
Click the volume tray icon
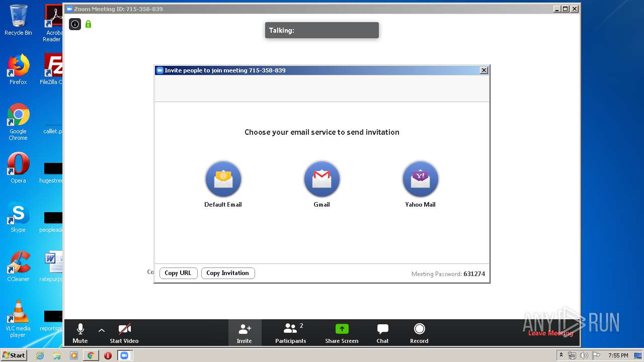tap(584, 355)
